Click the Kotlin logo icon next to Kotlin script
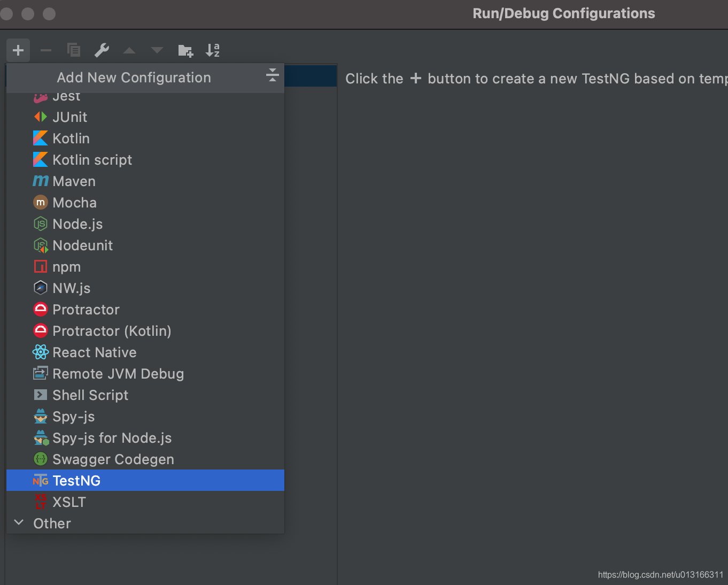 (x=41, y=159)
